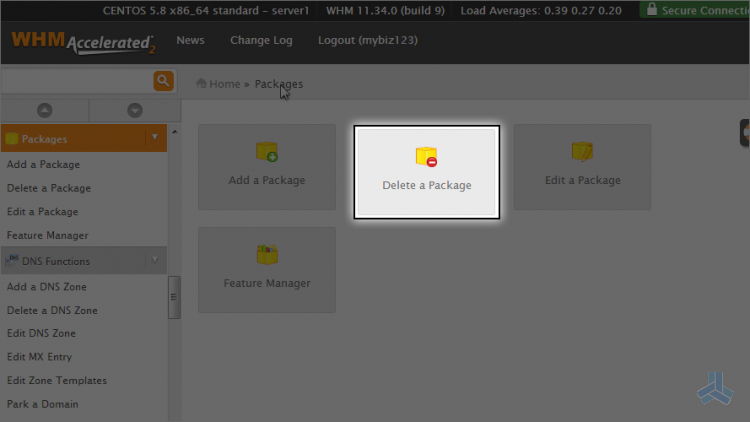The image size is (750, 422).
Task: Collapse the DNS Functions section arrow
Action: click(154, 260)
